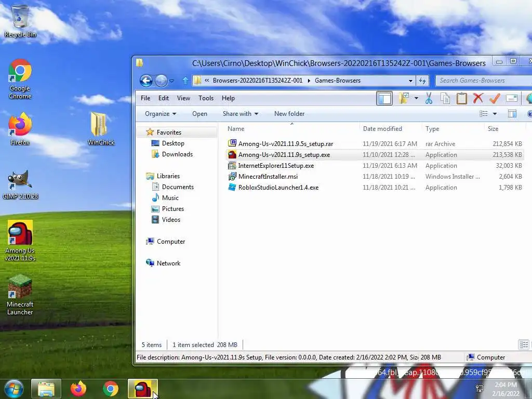Image resolution: width=532 pixels, height=399 pixels.
Task: Click the orange checkmark Properties icon
Action: click(495, 98)
